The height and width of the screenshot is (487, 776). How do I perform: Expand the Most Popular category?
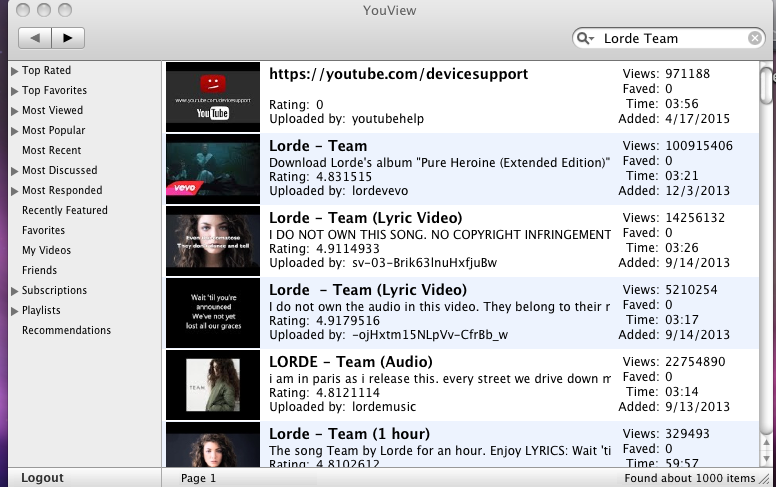coord(14,131)
